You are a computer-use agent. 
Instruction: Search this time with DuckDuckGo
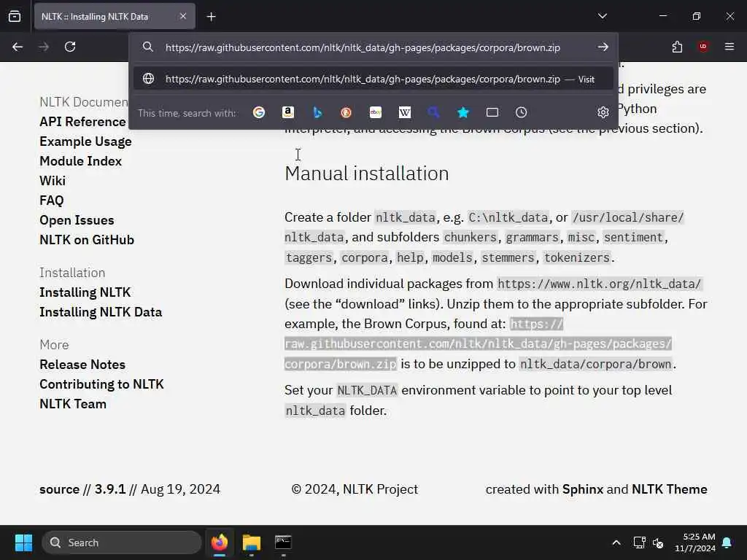click(347, 112)
